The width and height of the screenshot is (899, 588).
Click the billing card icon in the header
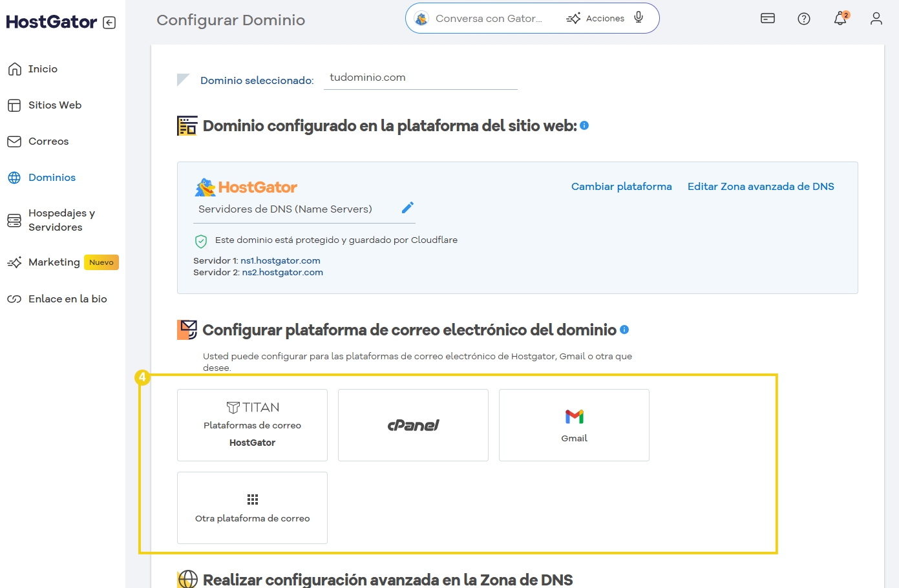pos(767,19)
